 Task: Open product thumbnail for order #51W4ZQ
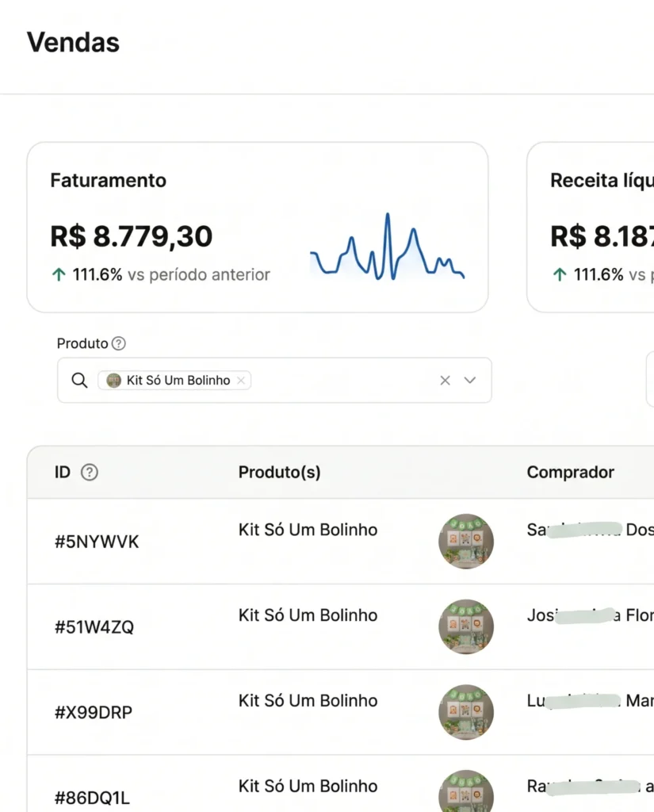click(x=466, y=626)
